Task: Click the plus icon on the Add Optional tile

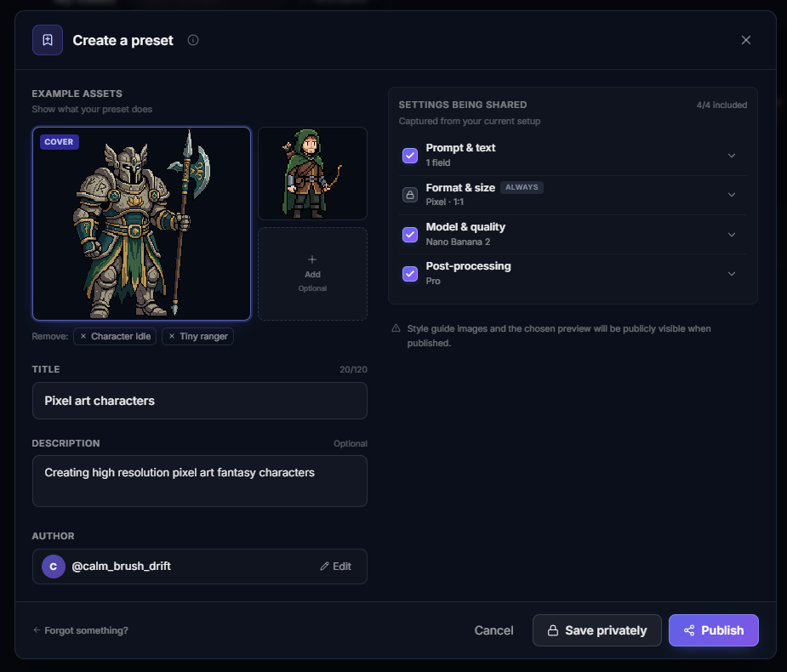Action: coord(312,260)
